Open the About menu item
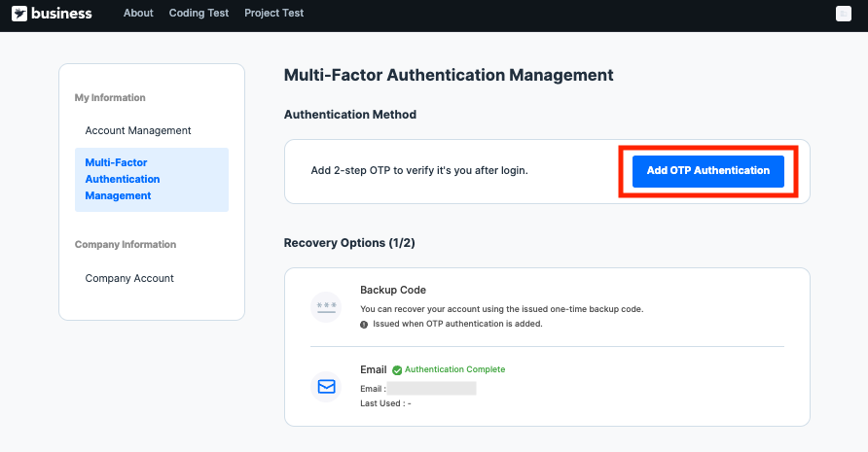The width and height of the screenshot is (868, 452). (138, 14)
